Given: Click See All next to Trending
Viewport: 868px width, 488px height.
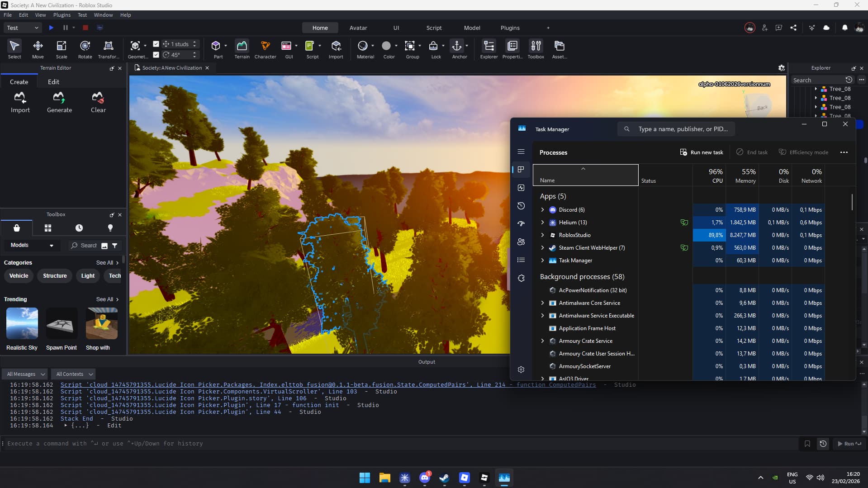Looking at the screenshot, I should 107,299.
